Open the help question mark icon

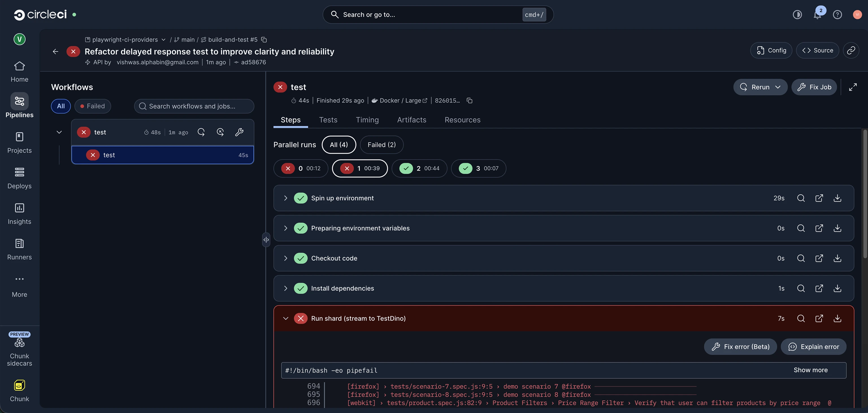[837, 14]
